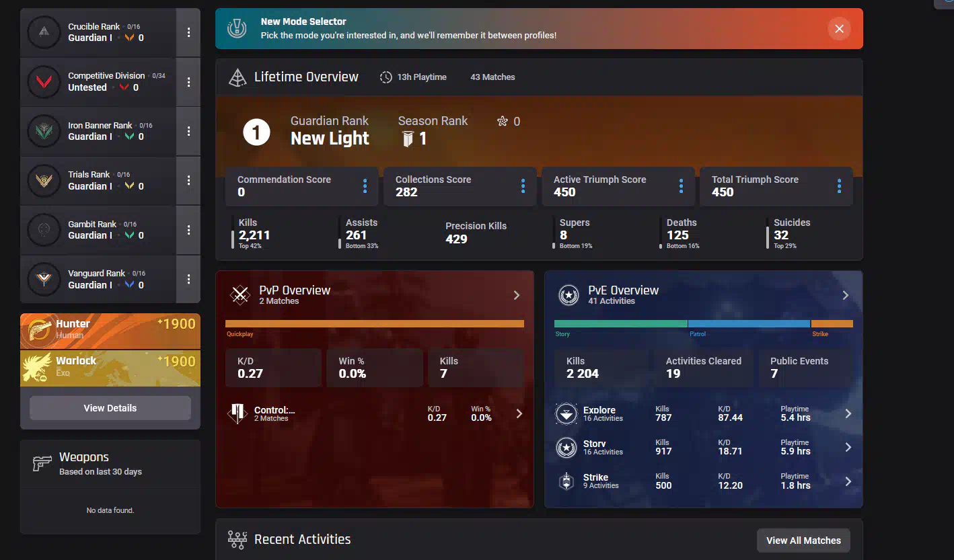Expand the PvE Overview chevron
This screenshot has width=954, height=560.
pos(846,295)
